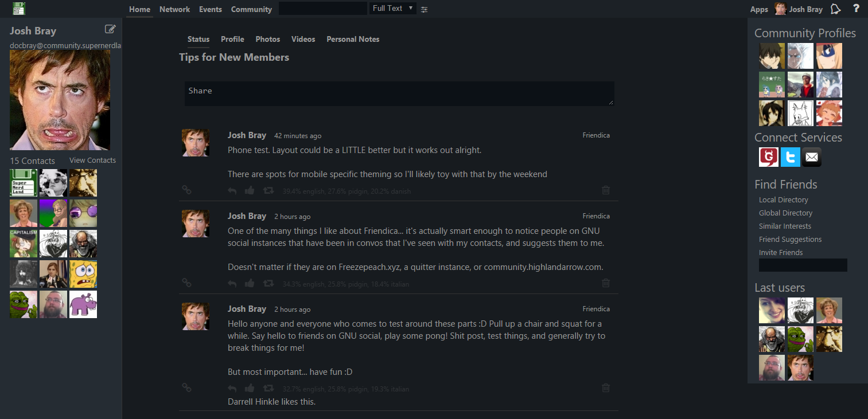Open the Apps menu
Screen dimensions: 868x419
[x=759, y=9]
